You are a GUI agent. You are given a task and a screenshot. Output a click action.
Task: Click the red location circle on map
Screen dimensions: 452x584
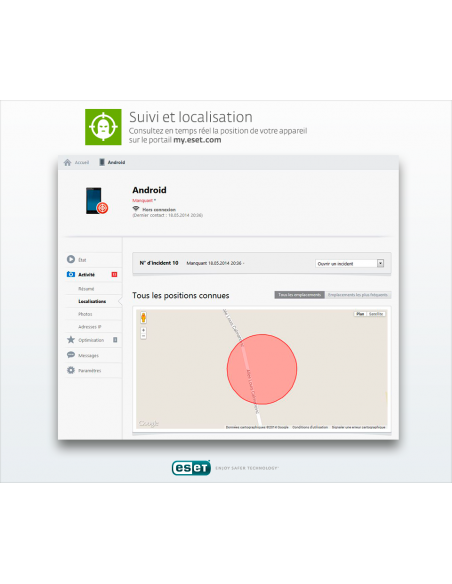(262, 369)
